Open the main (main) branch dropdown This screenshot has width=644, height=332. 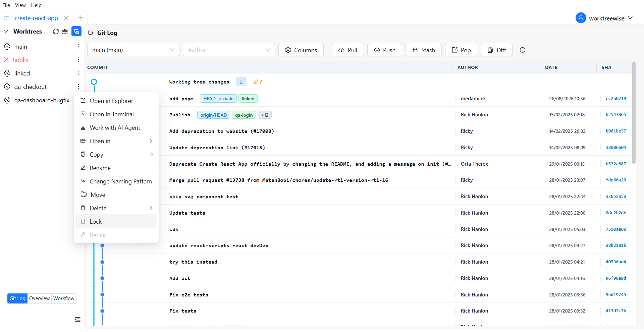tap(133, 50)
